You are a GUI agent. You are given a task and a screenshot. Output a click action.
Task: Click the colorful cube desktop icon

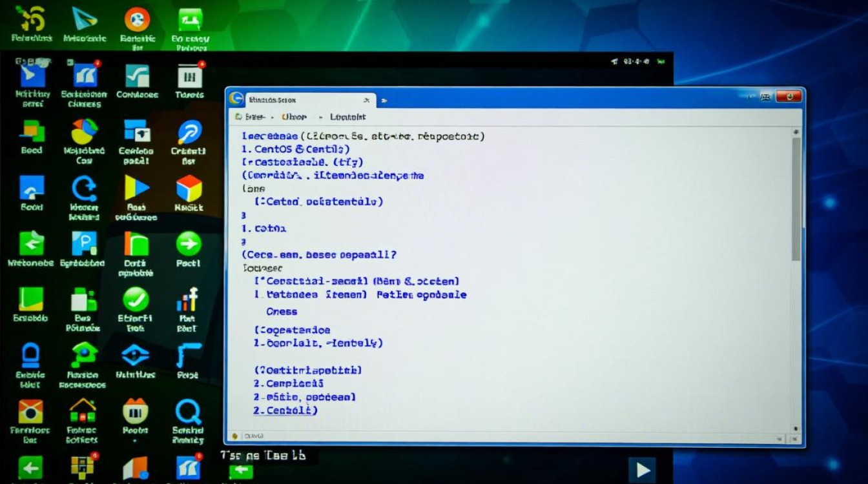(x=189, y=188)
